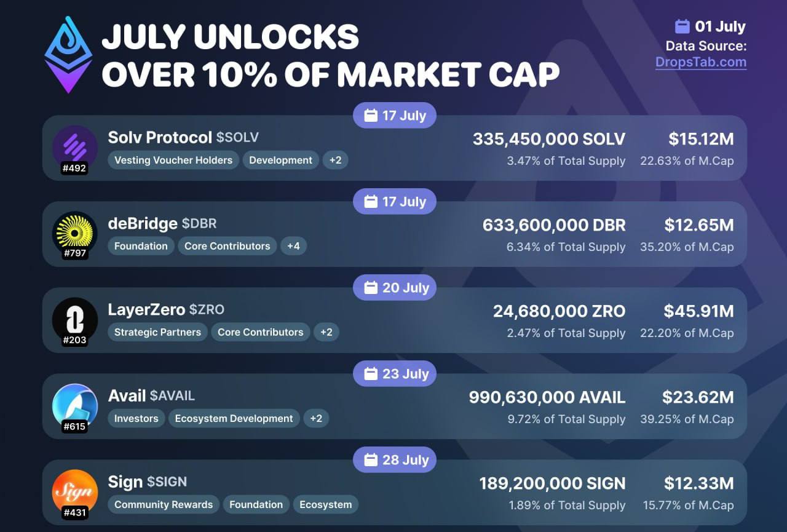Click the #203 rank badge on LayerZero
787x532 pixels.
point(75,339)
